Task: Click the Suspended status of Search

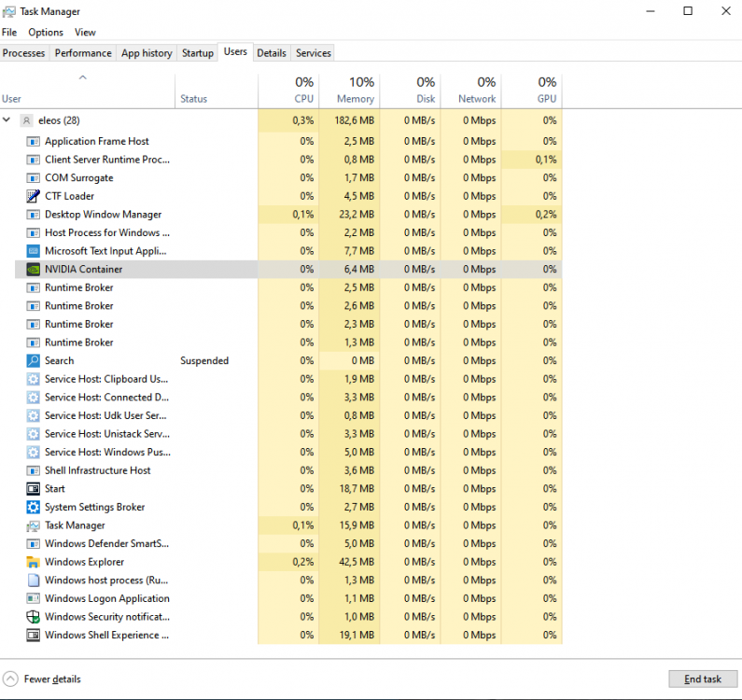Action: click(x=204, y=360)
